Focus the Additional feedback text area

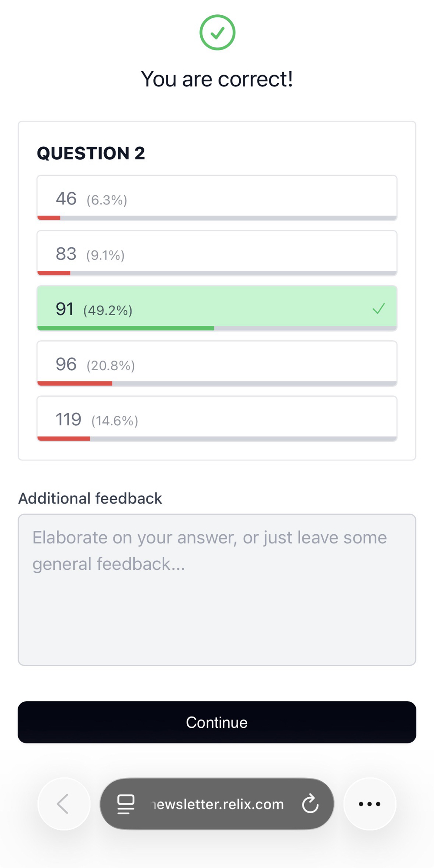tap(217, 589)
